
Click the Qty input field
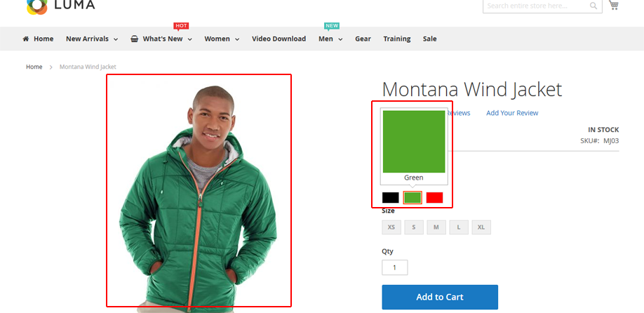point(395,267)
